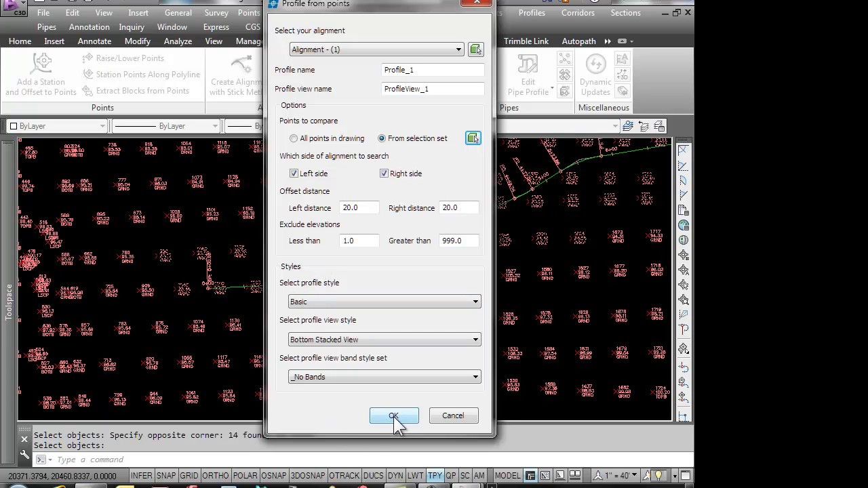
Task: Toggle SNAP mode in status bar
Action: coord(166,476)
